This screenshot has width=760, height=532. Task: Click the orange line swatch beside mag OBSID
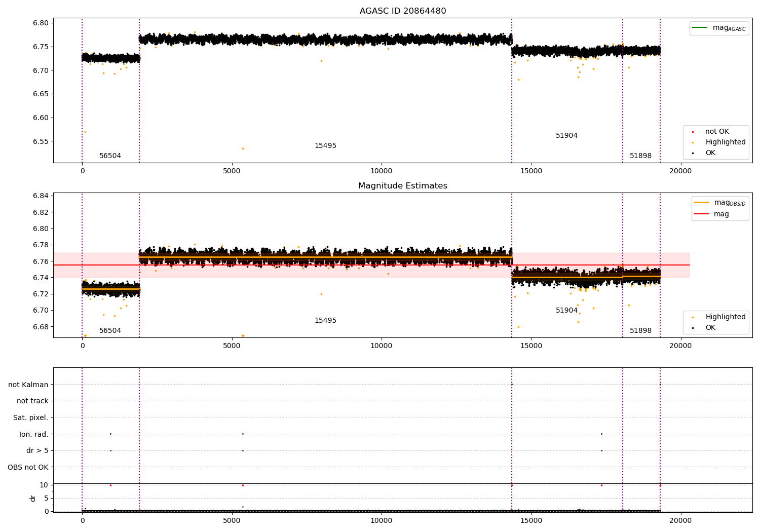[702, 202]
